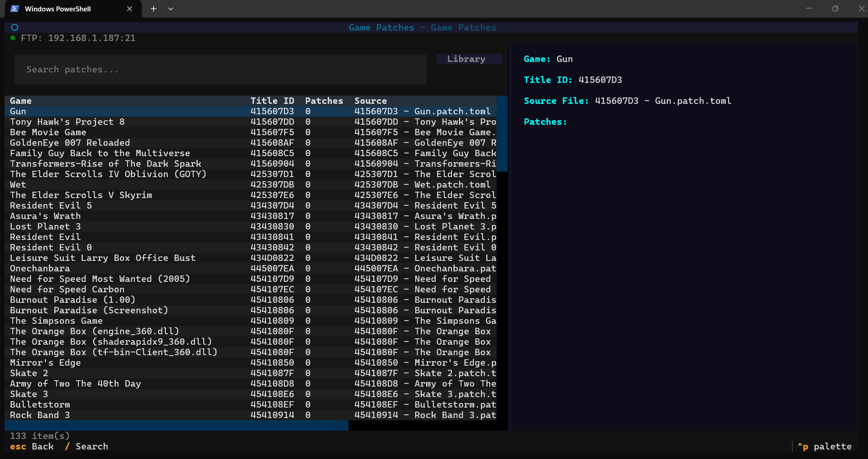Close the Windows PowerShell tab
This screenshot has width=868, height=459.
click(x=129, y=9)
